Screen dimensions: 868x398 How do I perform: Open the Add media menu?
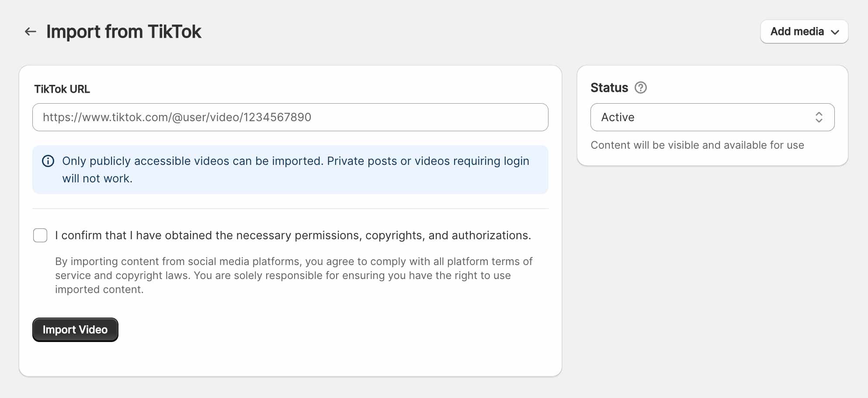point(797,31)
